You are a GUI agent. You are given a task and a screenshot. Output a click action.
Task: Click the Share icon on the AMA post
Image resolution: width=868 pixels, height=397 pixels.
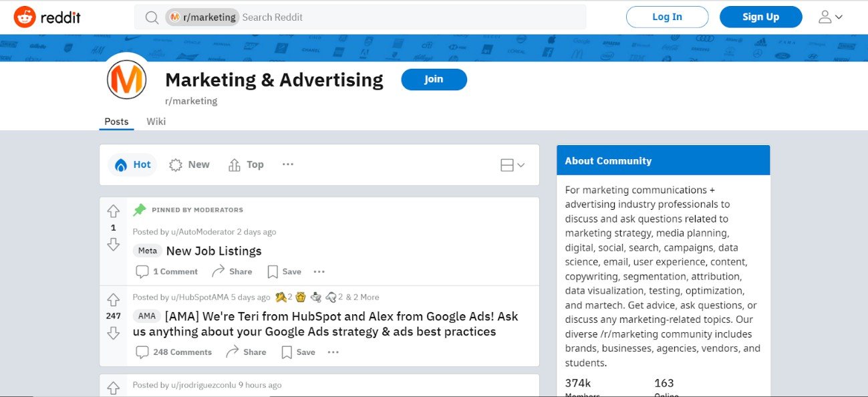(232, 352)
